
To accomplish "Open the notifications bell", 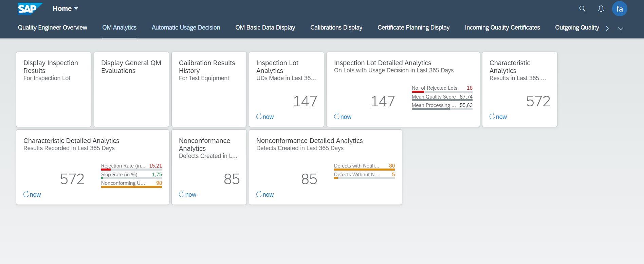I will (x=601, y=9).
